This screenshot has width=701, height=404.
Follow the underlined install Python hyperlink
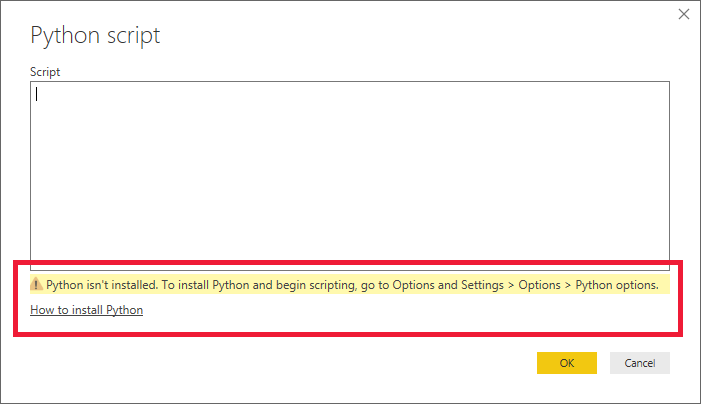[x=87, y=310]
